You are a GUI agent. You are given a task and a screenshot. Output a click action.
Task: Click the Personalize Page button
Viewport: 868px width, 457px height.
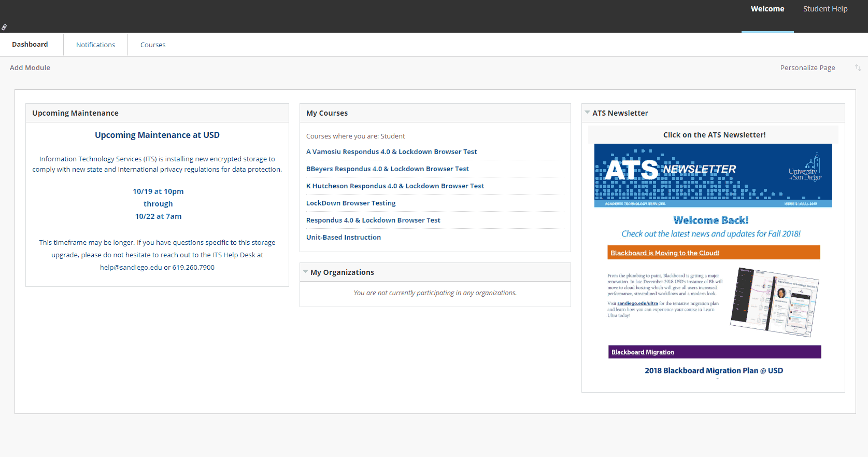(807, 68)
